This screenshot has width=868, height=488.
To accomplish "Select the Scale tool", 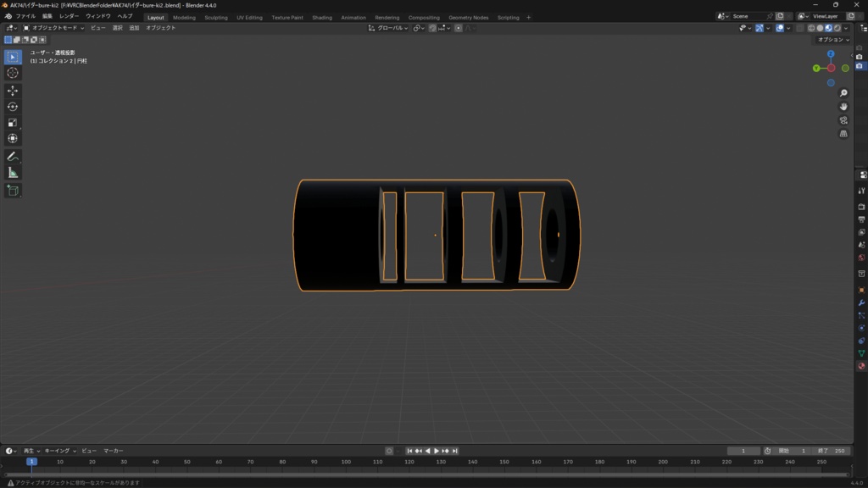I will pos(13,123).
